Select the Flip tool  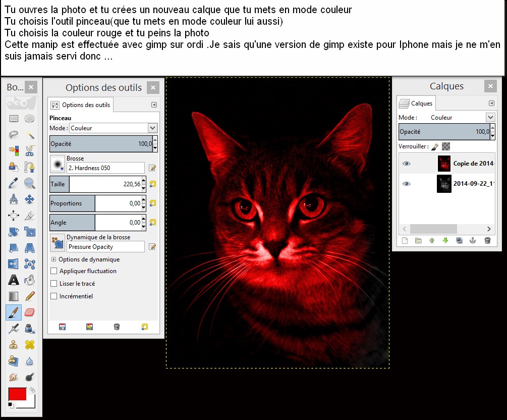tap(14, 264)
